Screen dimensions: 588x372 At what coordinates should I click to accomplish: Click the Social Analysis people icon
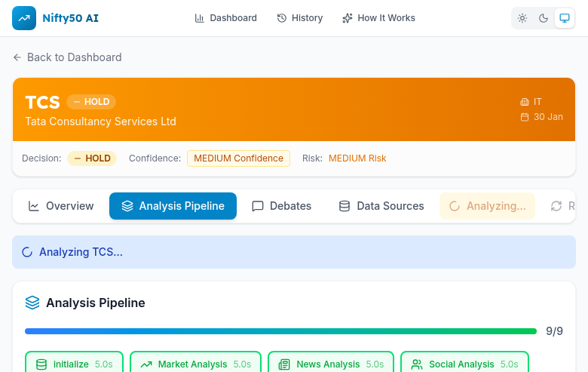click(417, 364)
